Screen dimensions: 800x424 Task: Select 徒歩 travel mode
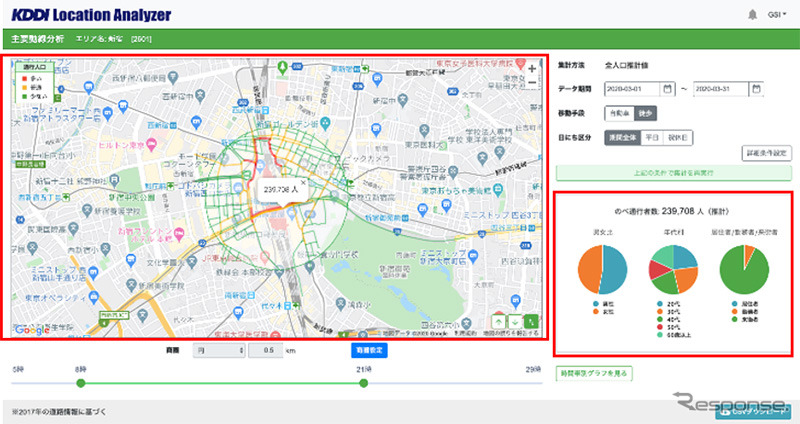point(645,113)
